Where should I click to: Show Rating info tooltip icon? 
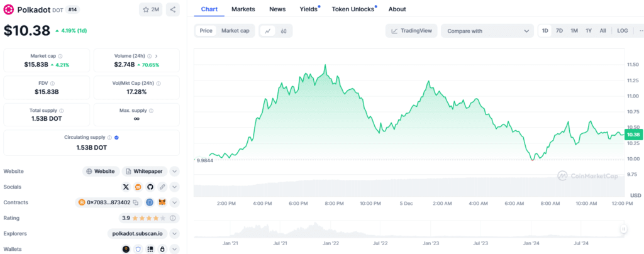[x=172, y=218]
